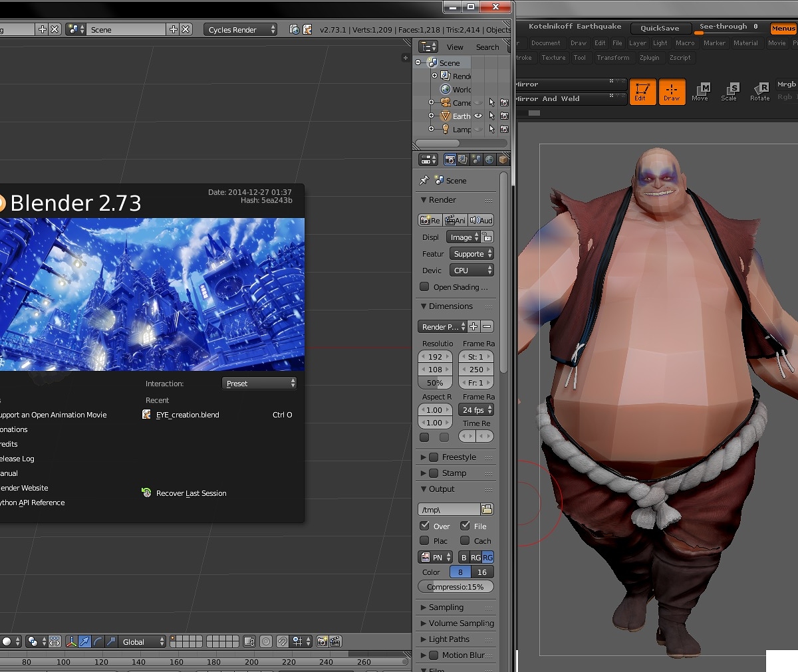Click the Render Audio button

click(481, 220)
